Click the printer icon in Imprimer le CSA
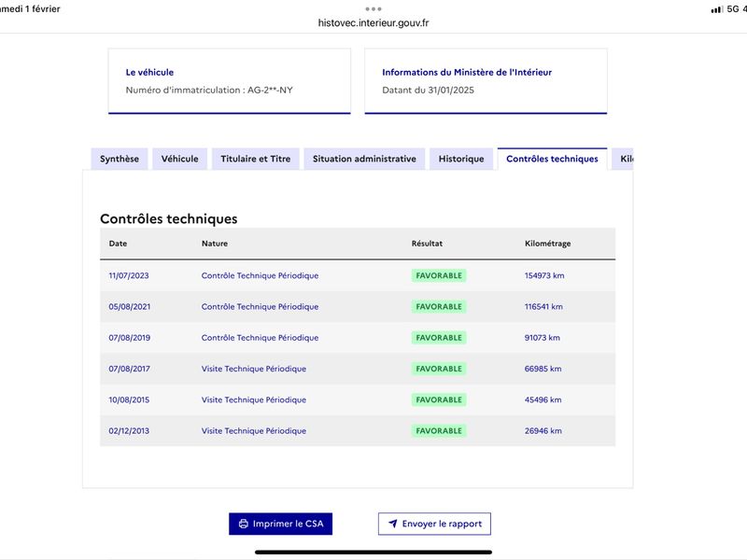The image size is (747, 560). [244, 524]
